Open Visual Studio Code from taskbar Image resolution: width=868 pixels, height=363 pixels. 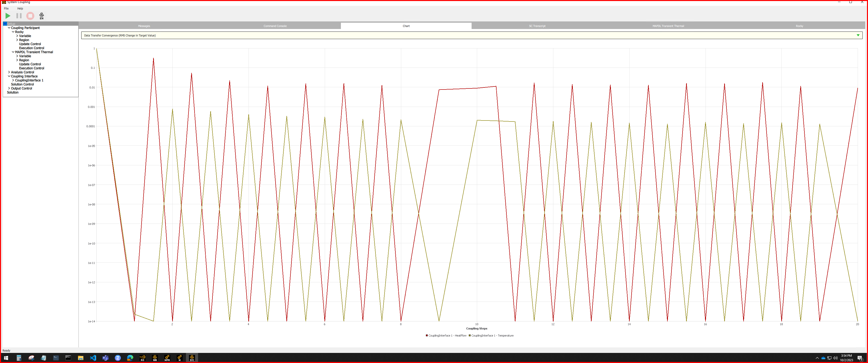point(93,358)
